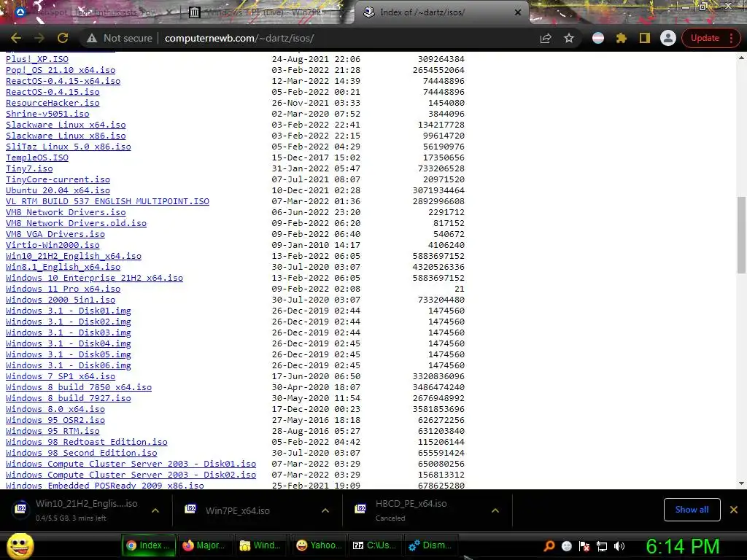Open Ubuntu_20.04_x64.iso link
747x560 pixels.
point(58,190)
